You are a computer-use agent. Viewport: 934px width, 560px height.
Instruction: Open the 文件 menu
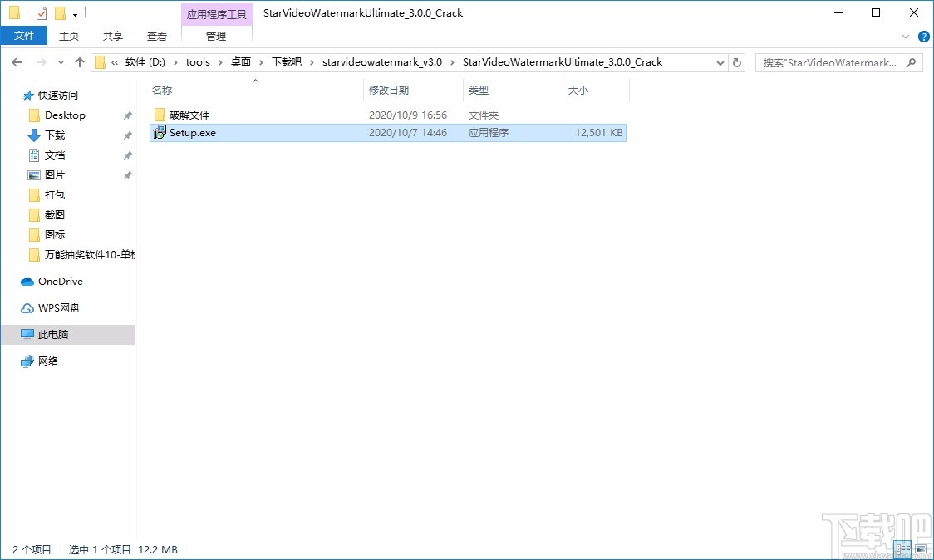[24, 36]
